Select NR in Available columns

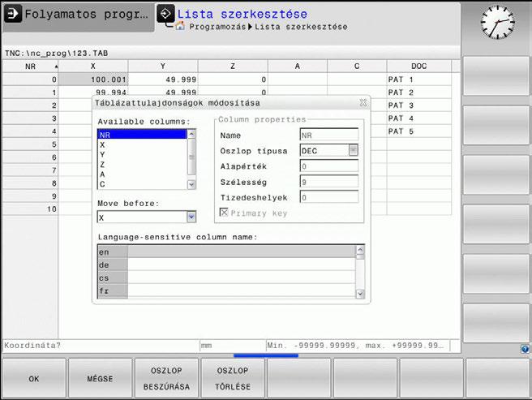tap(142, 135)
